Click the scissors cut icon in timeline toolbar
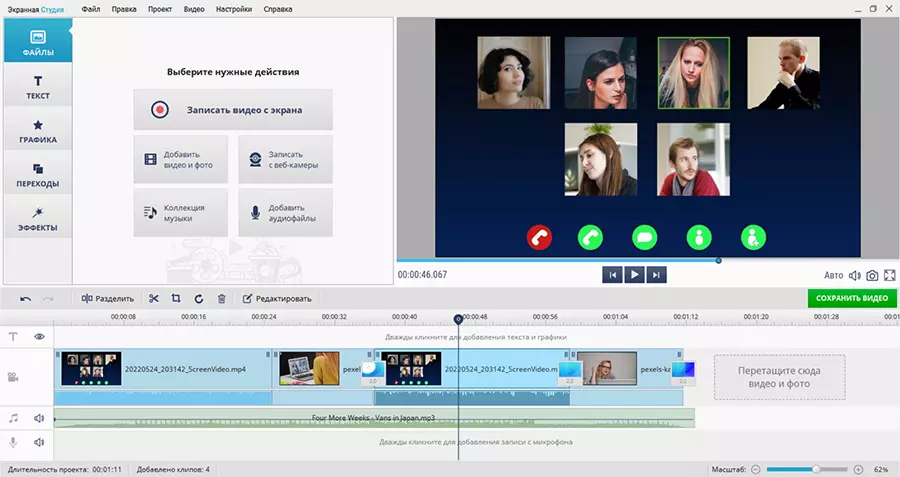The height and width of the screenshot is (477, 900). pyautogui.click(x=154, y=298)
